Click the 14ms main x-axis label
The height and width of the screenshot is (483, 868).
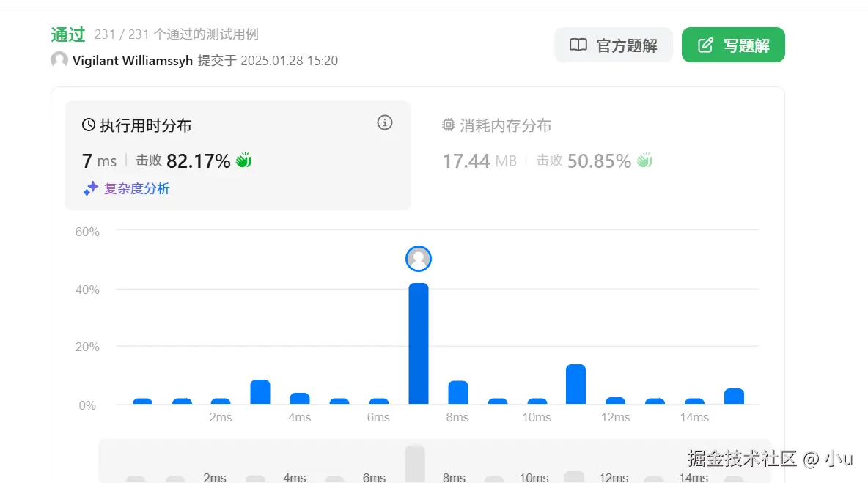click(694, 417)
